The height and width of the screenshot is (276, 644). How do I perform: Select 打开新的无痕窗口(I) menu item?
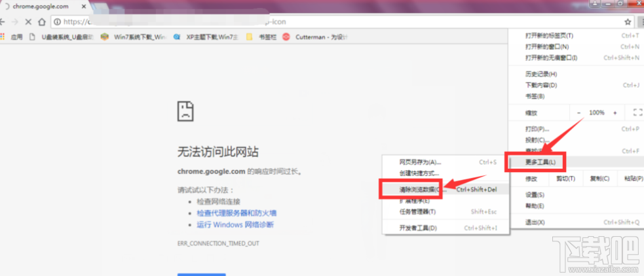577,58
